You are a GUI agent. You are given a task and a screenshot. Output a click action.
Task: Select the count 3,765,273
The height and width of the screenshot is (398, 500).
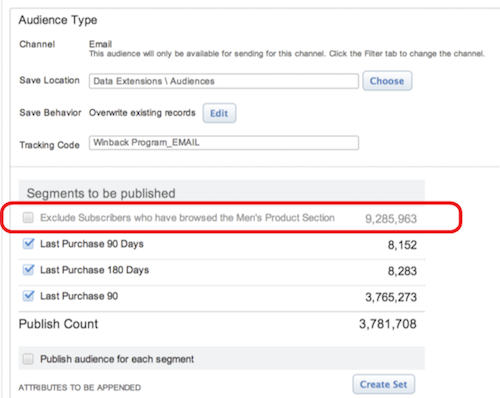(391, 297)
